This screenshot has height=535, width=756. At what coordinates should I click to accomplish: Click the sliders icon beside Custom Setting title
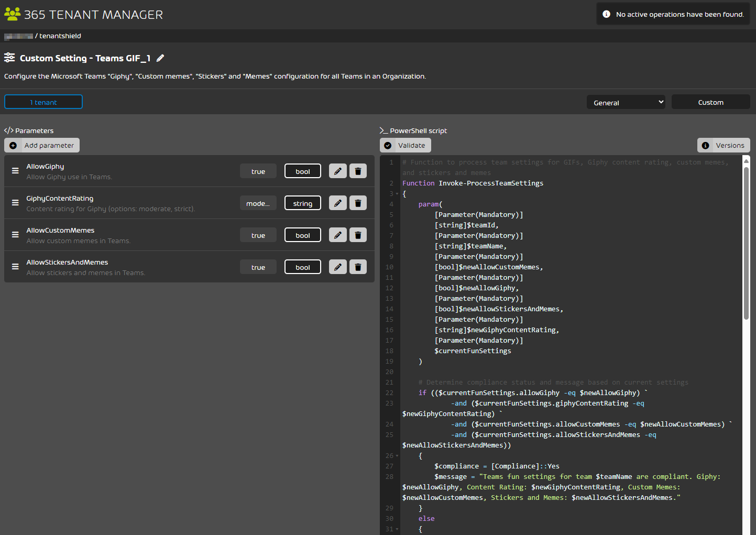8,58
